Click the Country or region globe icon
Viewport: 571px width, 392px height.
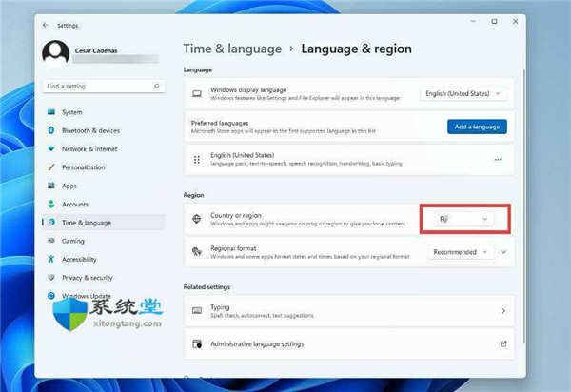coord(197,219)
